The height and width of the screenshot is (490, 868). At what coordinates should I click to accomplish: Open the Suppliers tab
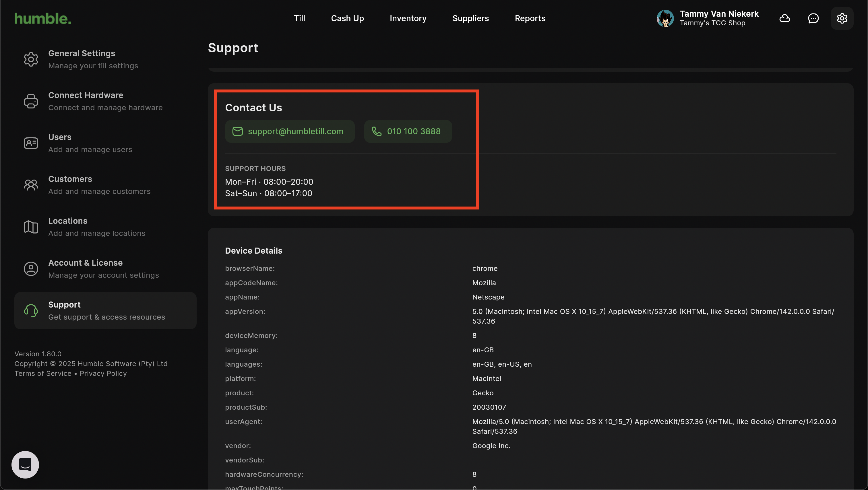click(x=470, y=18)
